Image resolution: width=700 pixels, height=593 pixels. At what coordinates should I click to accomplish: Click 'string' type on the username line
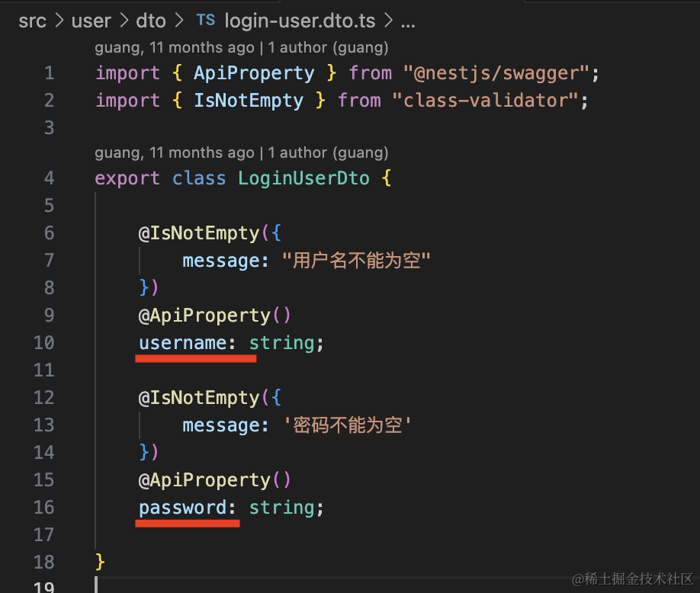tap(281, 344)
